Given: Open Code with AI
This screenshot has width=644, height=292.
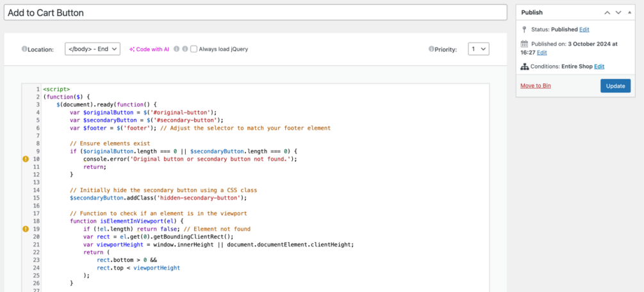Looking at the screenshot, I should pyautogui.click(x=149, y=49).
